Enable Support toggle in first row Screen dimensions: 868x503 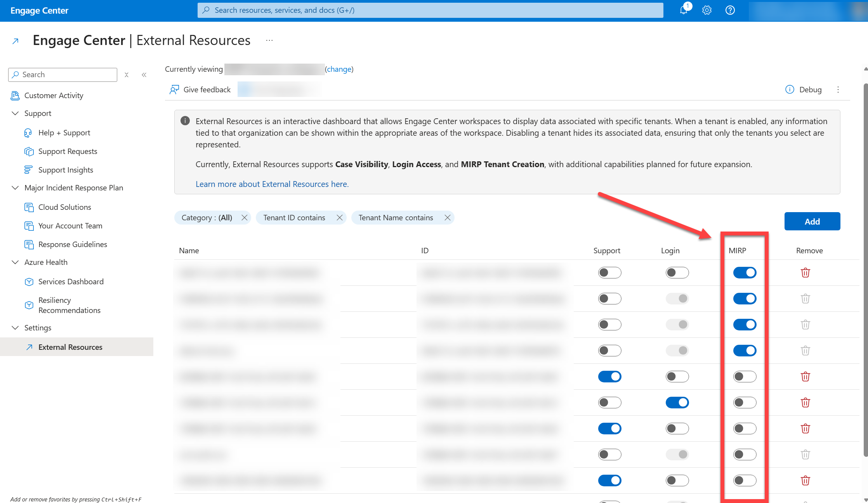point(610,273)
